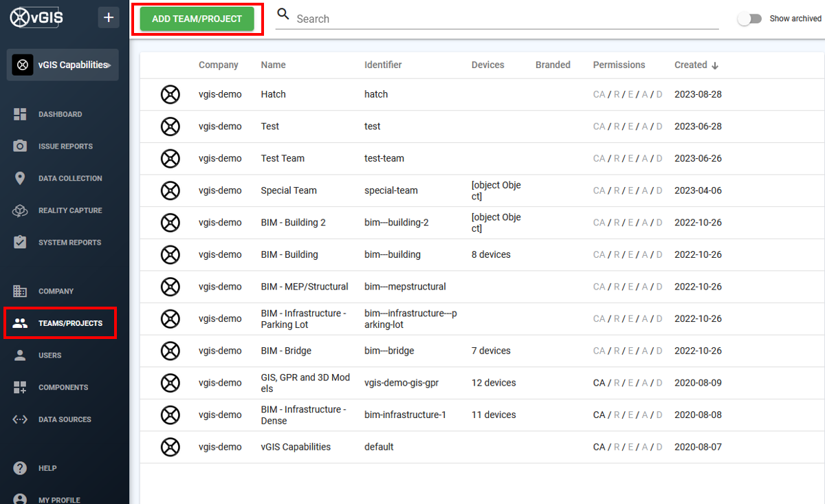The image size is (825, 504).
Task: Click the BIM - MEP/Structural row logo
Action: [170, 287]
